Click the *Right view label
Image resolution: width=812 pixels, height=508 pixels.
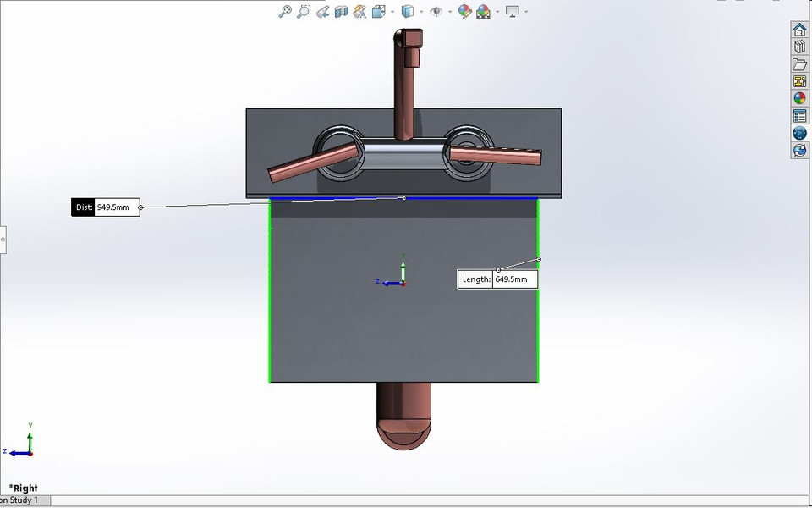24,488
